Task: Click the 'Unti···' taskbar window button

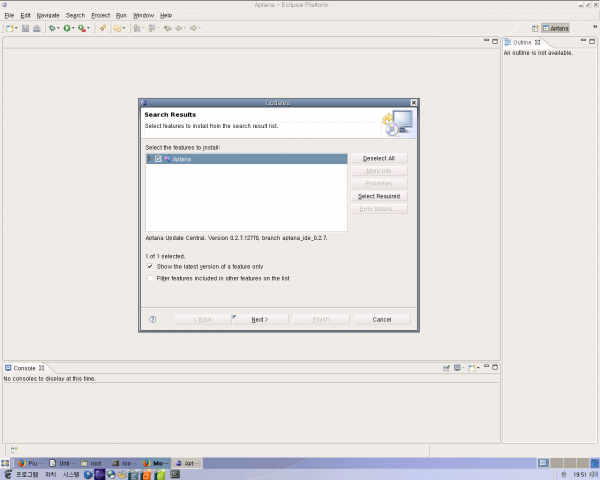Action: coord(62,464)
